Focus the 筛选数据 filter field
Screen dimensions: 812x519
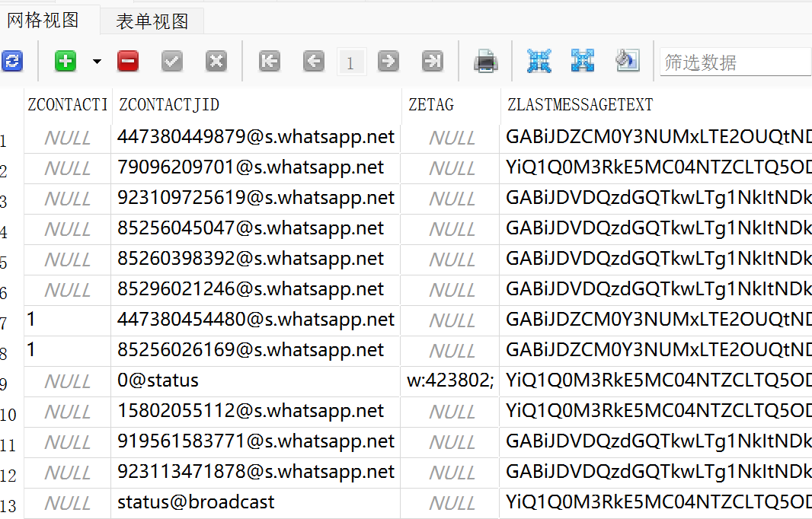pyautogui.click(x=735, y=62)
